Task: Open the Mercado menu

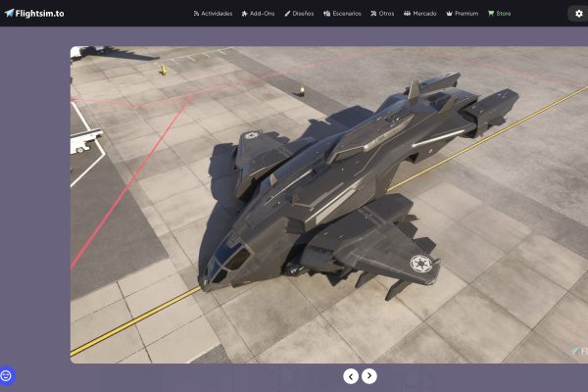Action: coord(420,14)
